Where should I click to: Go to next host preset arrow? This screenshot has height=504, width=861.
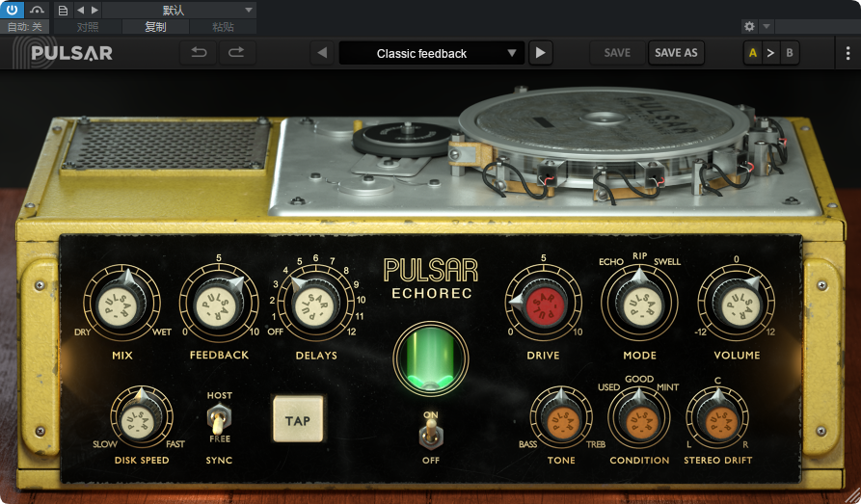(95, 10)
